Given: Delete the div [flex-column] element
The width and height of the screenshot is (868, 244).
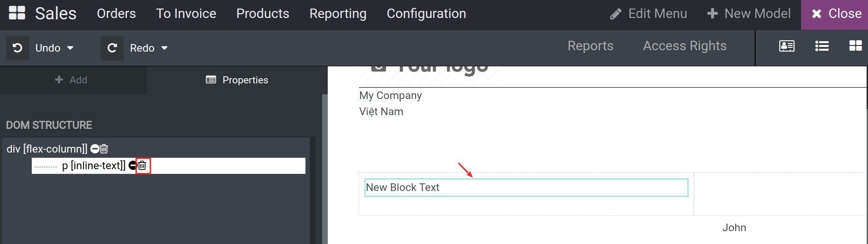Looking at the screenshot, I should 104,149.
